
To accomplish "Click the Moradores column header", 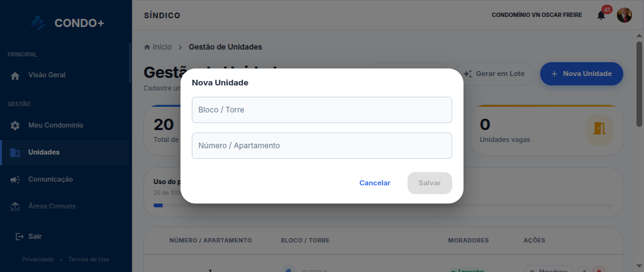I will point(469,241).
